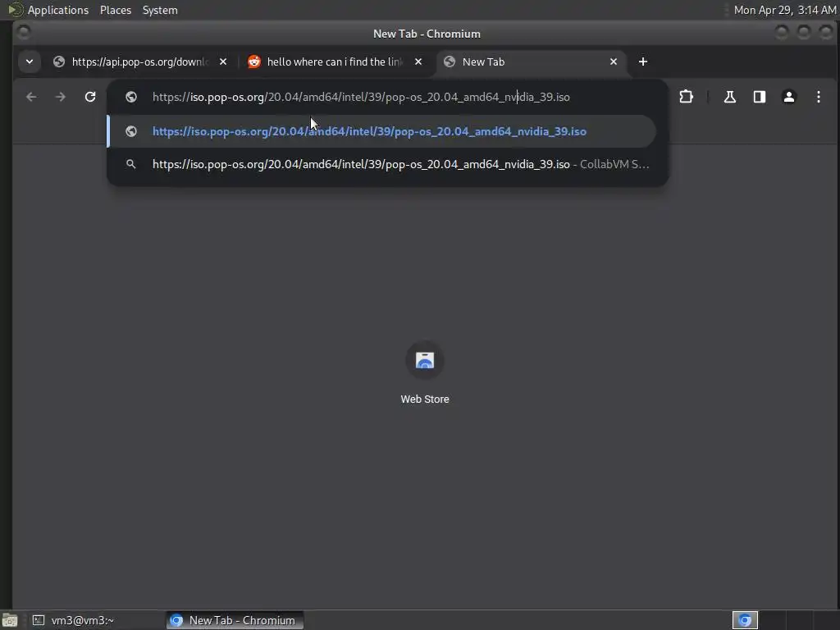Click inside the address bar URL text
The width and height of the screenshot is (840, 630).
[x=361, y=97]
